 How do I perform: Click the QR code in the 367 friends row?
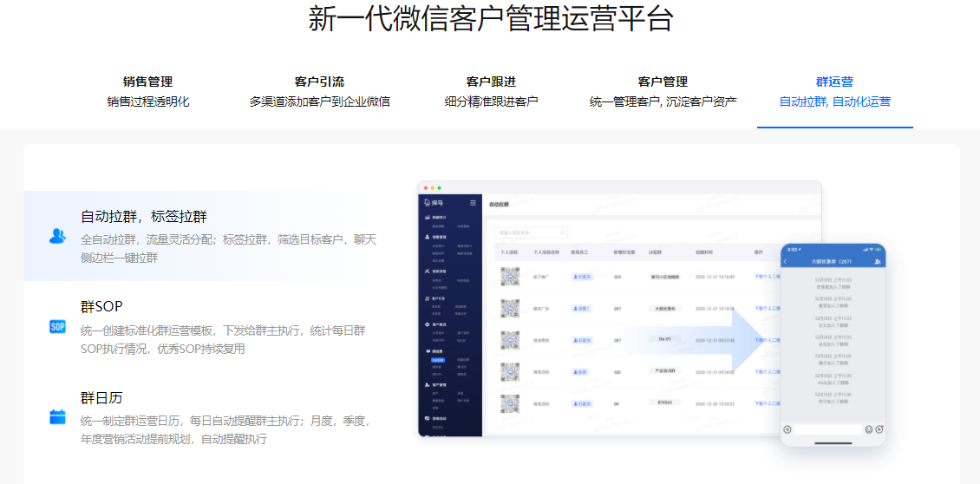(x=510, y=340)
